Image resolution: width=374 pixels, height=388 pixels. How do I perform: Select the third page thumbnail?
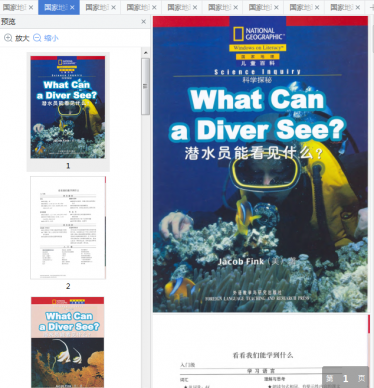pyautogui.click(x=68, y=342)
